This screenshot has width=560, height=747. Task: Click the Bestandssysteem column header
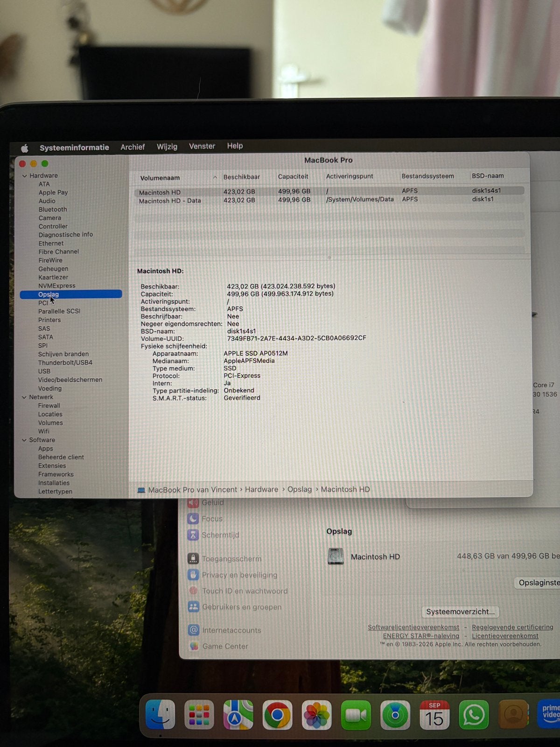tap(427, 176)
